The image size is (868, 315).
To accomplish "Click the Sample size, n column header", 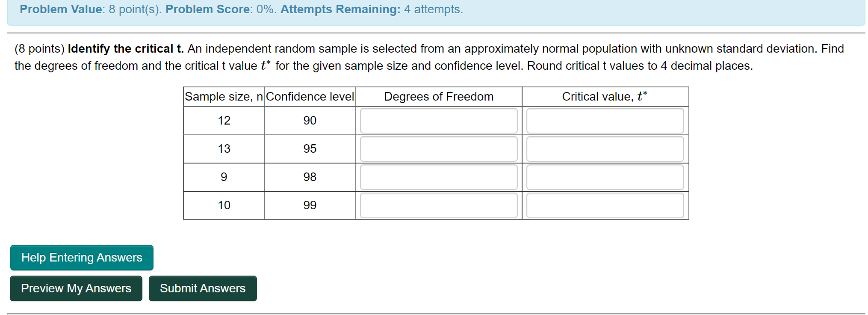I will coord(224,97).
